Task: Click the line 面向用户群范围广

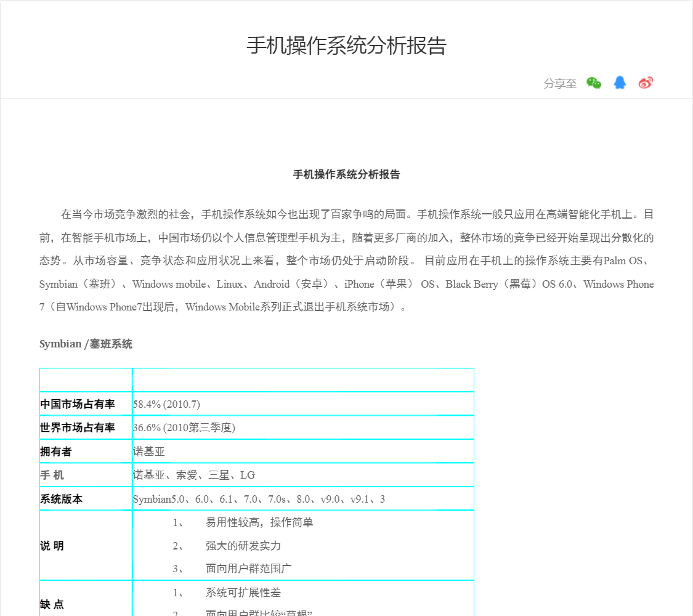Action: 248,569
